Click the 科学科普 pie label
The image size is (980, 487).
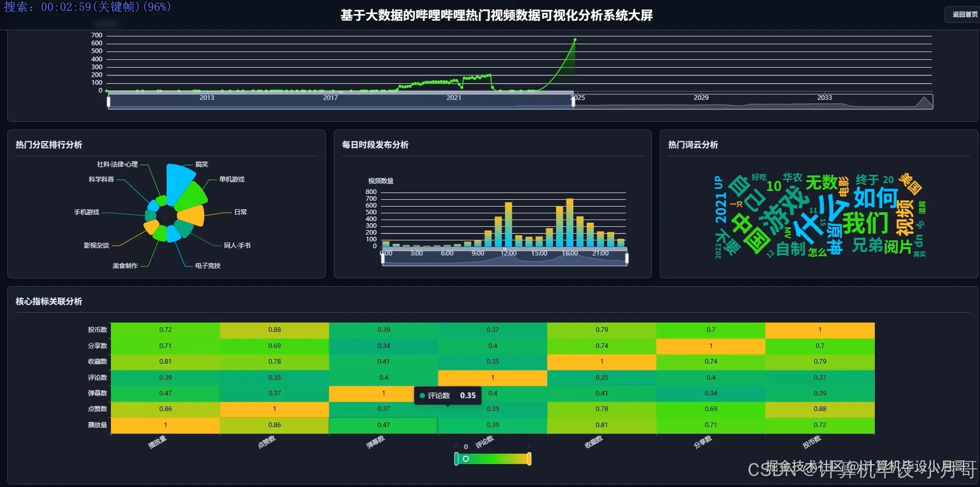101,179
